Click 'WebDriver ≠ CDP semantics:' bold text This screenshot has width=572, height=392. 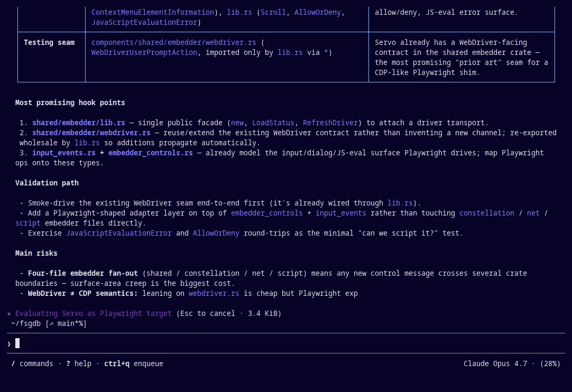tap(83, 293)
